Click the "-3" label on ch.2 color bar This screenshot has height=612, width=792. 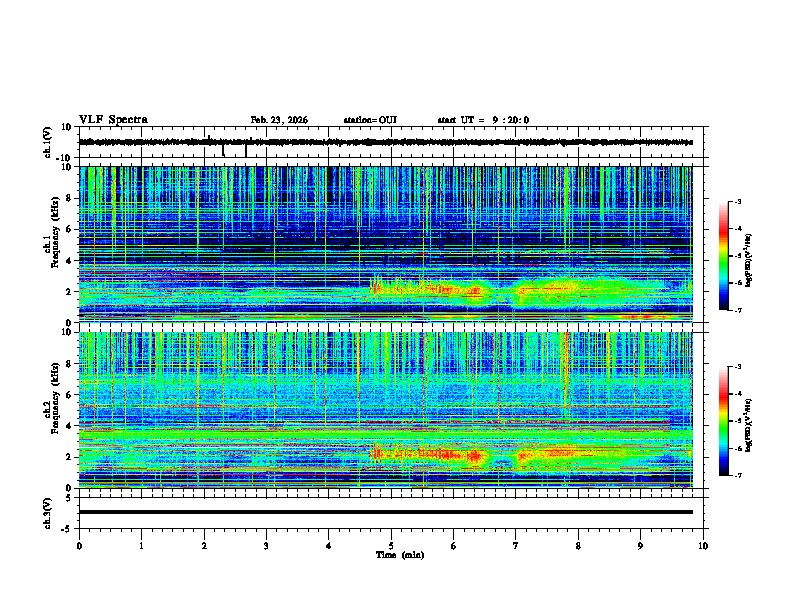coord(738,367)
